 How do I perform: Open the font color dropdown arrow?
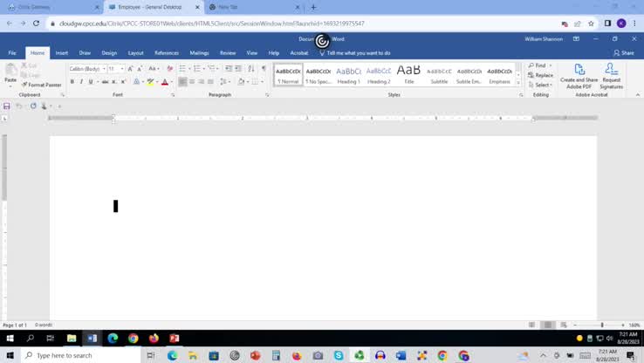[x=171, y=82]
